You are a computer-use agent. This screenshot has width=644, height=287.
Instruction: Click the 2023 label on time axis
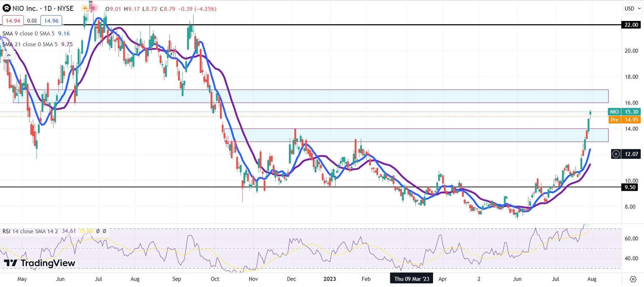pos(330,278)
